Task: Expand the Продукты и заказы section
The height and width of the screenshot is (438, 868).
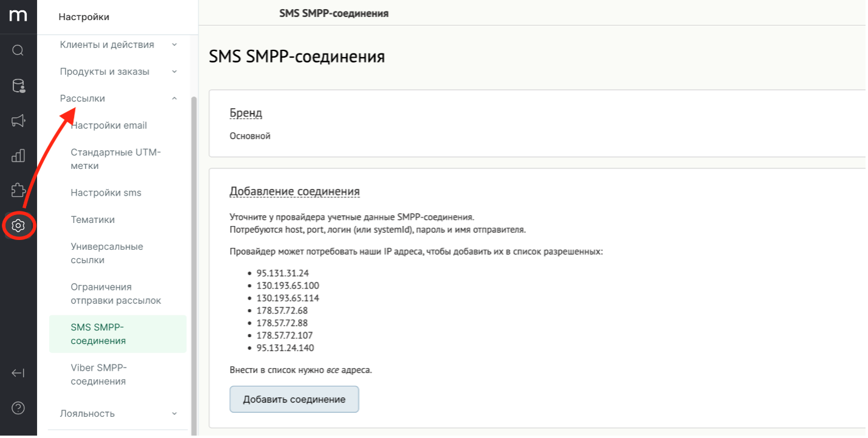Action: (118, 72)
